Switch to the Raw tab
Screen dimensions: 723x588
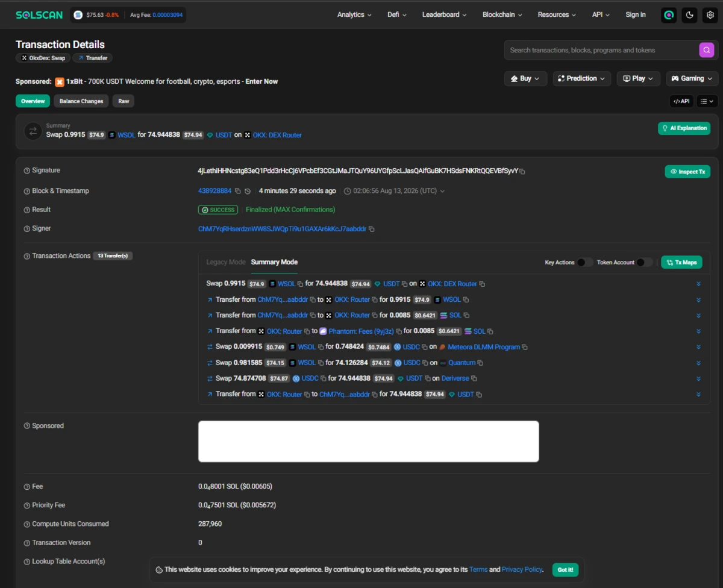pos(124,101)
